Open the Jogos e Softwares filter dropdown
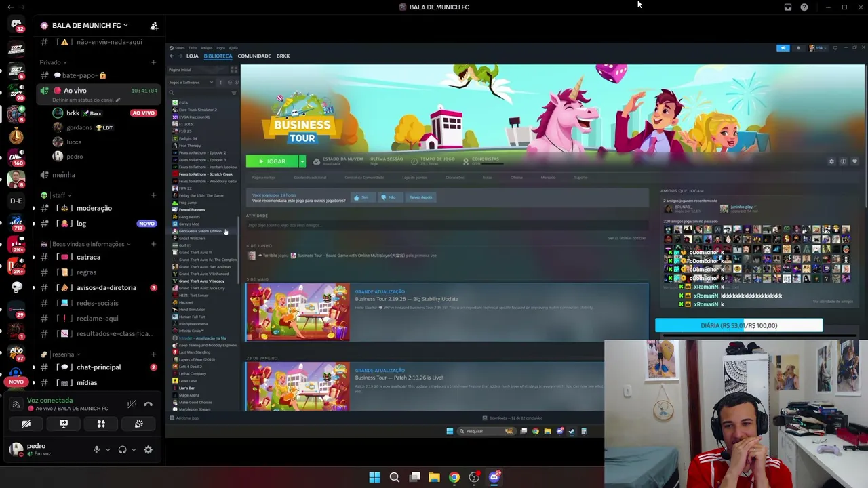Image resolution: width=868 pixels, height=488 pixels. tap(191, 83)
